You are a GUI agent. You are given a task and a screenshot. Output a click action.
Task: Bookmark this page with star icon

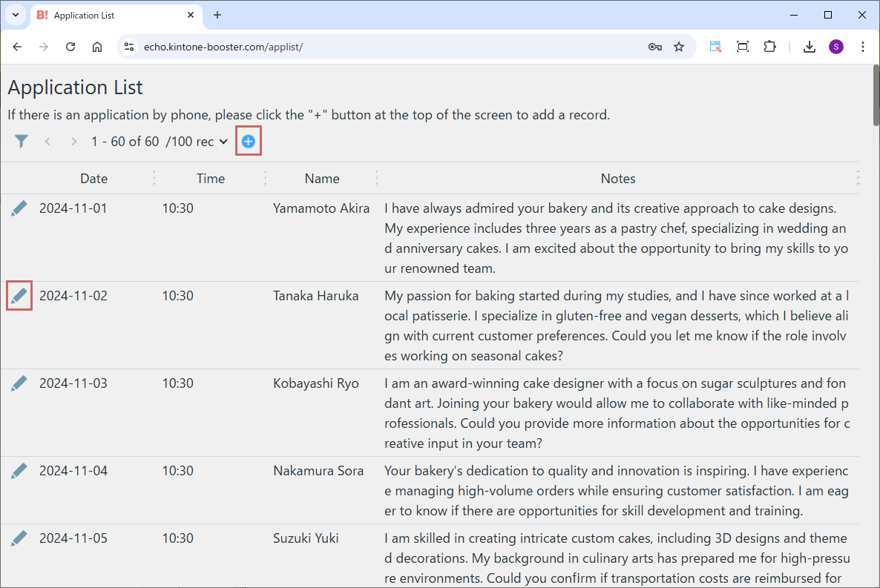[x=679, y=47]
